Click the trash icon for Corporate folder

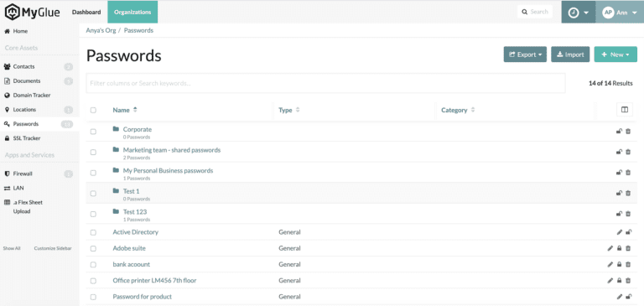tap(628, 132)
